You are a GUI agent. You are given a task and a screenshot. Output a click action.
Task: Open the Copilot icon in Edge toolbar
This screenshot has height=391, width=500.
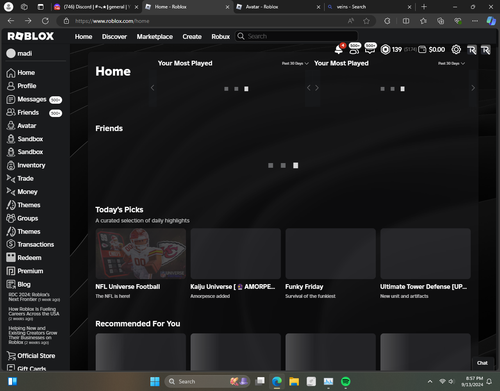491,21
